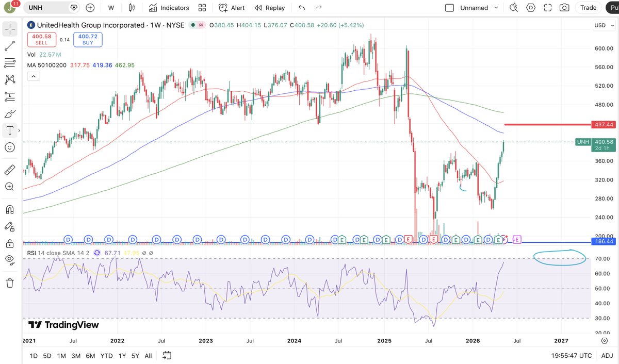
Task: Select the 3M time range
Action: (x=76, y=355)
